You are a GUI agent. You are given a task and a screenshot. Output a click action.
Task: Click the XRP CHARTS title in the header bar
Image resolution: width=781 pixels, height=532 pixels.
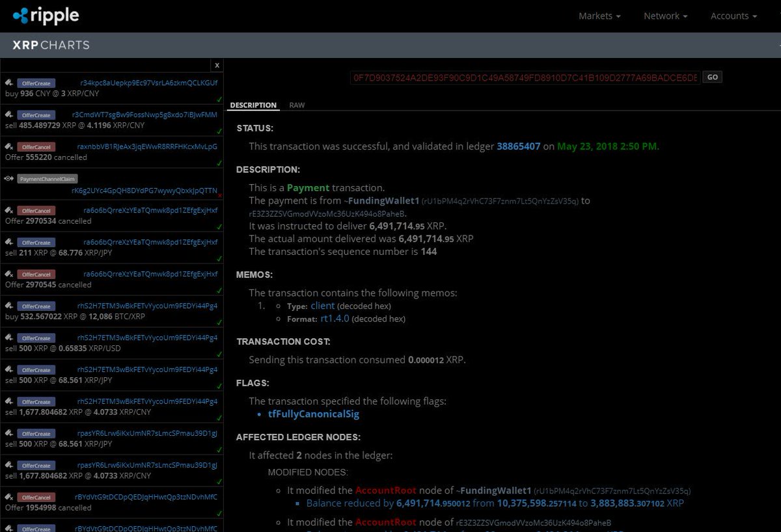(51, 45)
